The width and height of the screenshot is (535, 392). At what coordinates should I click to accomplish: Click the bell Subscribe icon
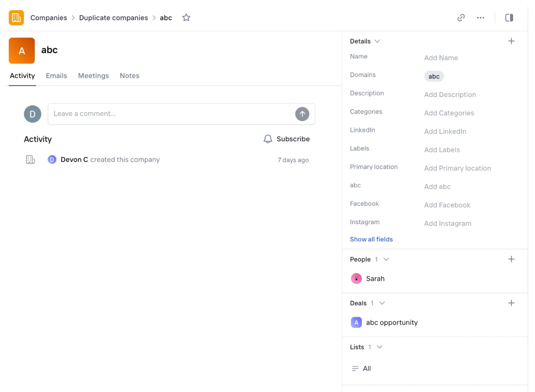click(268, 139)
